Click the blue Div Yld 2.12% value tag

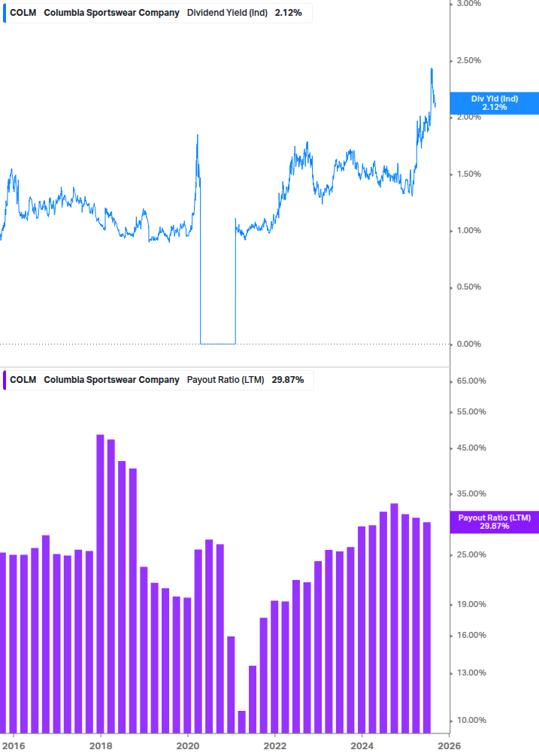pyautogui.click(x=494, y=103)
